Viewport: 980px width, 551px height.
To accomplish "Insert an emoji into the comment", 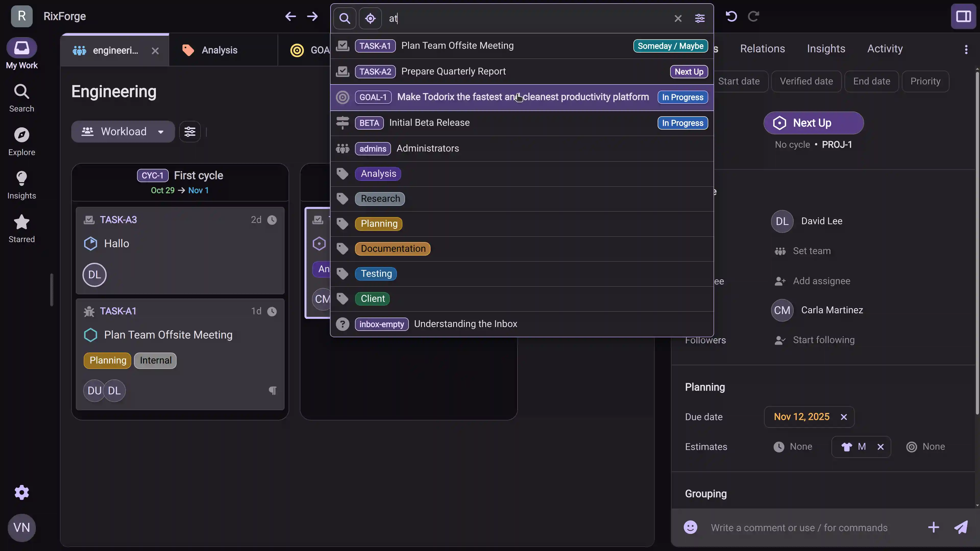I will [690, 527].
